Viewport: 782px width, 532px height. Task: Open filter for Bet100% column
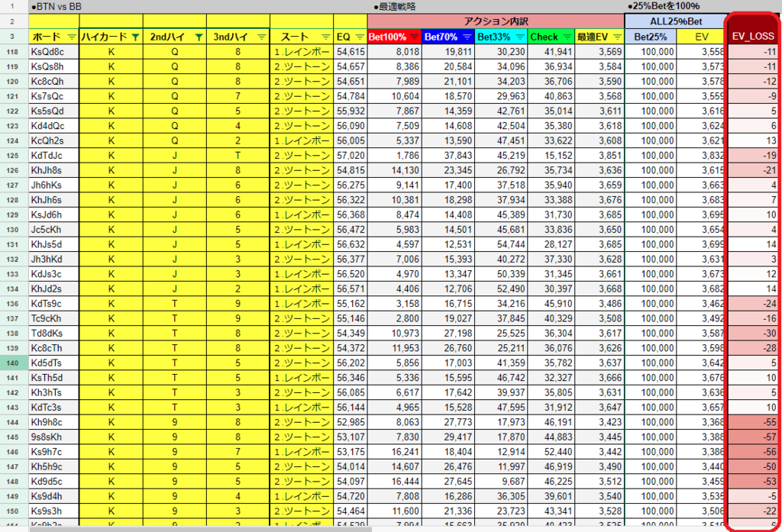[x=414, y=37]
